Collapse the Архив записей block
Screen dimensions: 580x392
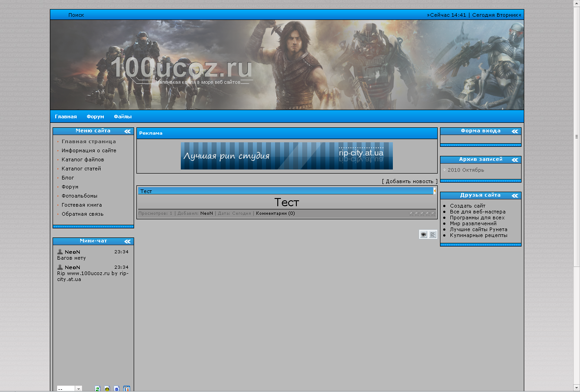[515, 160]
